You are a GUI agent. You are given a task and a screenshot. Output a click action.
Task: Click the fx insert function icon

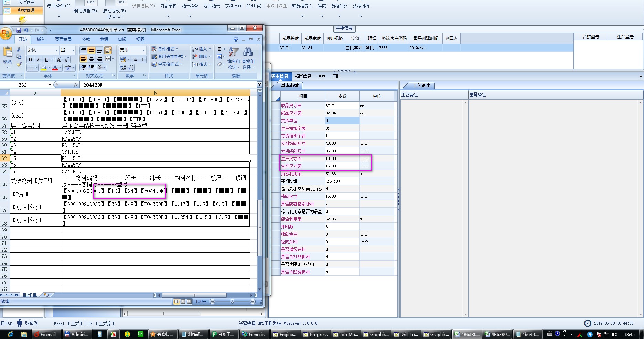(76, 85)
